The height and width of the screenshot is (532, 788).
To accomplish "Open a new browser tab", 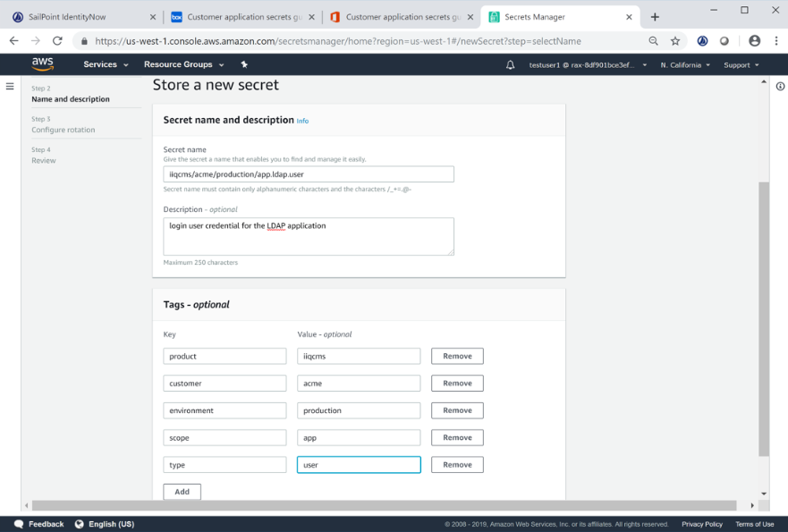I will click(x=655, y=17).
